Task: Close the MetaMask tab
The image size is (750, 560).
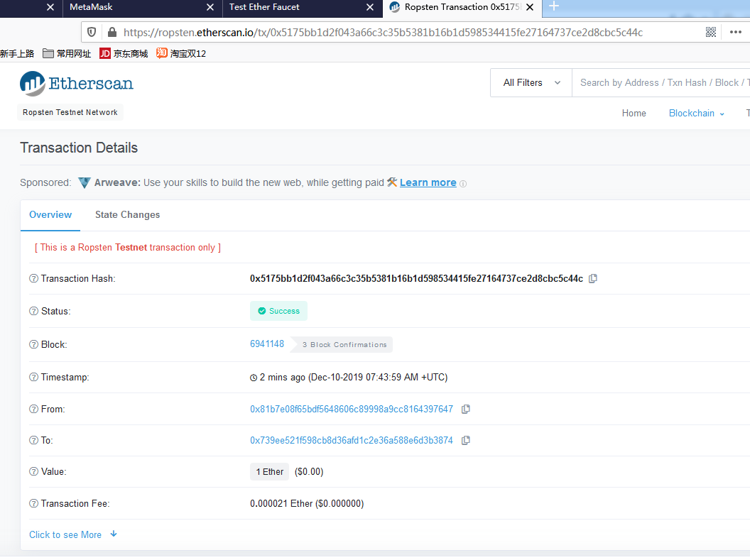Action: point(210,7)
